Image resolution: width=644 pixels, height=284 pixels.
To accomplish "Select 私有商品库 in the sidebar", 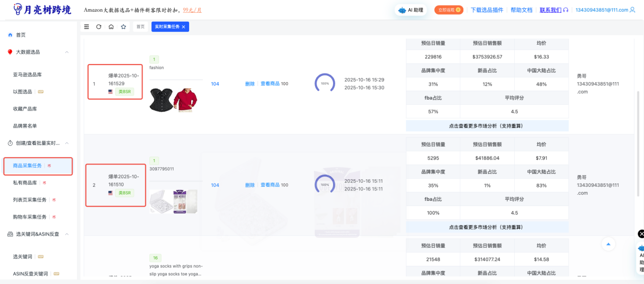I will (x=25, y=183).
